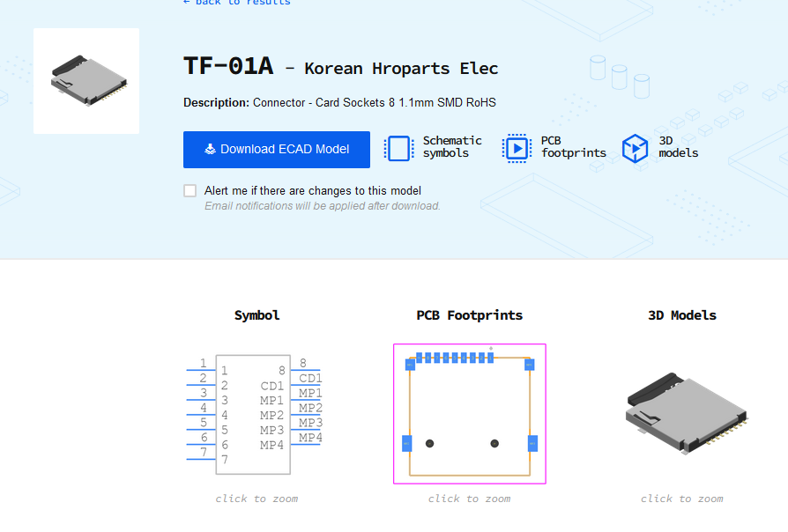Select the description text 'Connector - Card Sockets'
Viewport: 788px width, 532px height.
tap(318, 102)
